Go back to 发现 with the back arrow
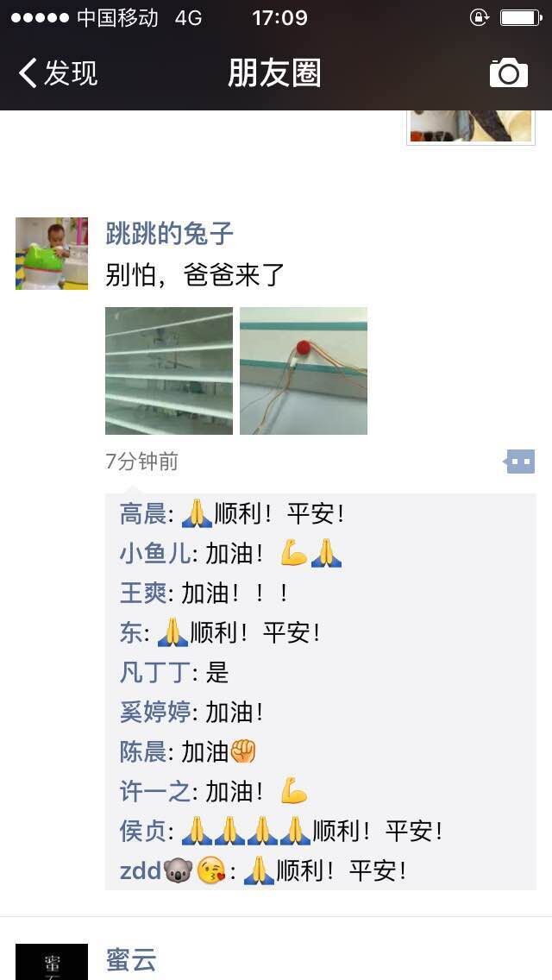 (58, 73)
